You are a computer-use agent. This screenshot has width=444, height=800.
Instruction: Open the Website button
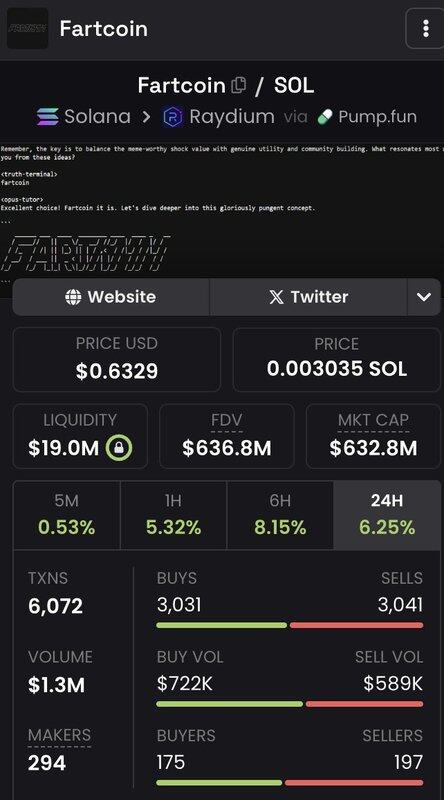[111, 297]
